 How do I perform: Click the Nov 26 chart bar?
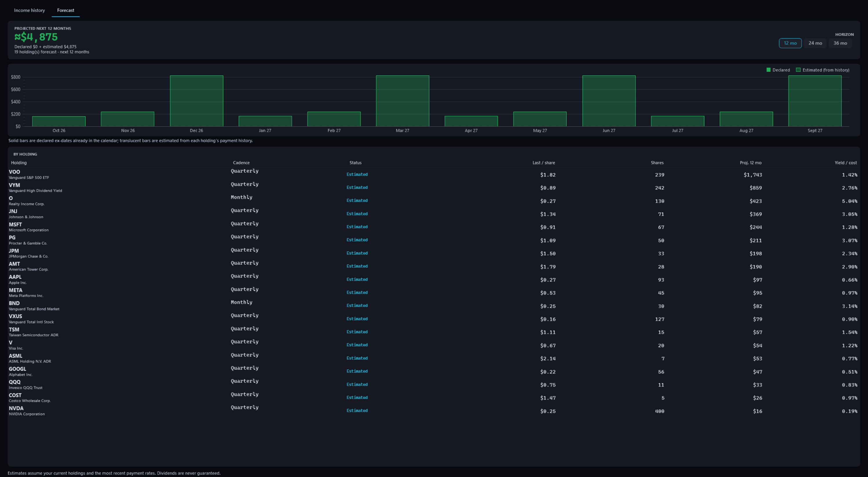[x=128, y=119]
